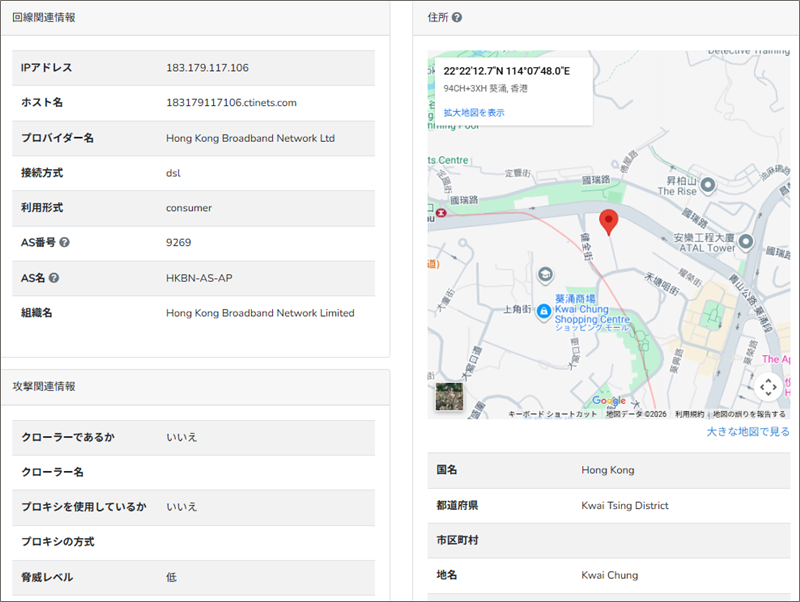This screenshot has width=800, height=602.
Task: Select The Rise place marker icon
Action: (x=708, y=184)
